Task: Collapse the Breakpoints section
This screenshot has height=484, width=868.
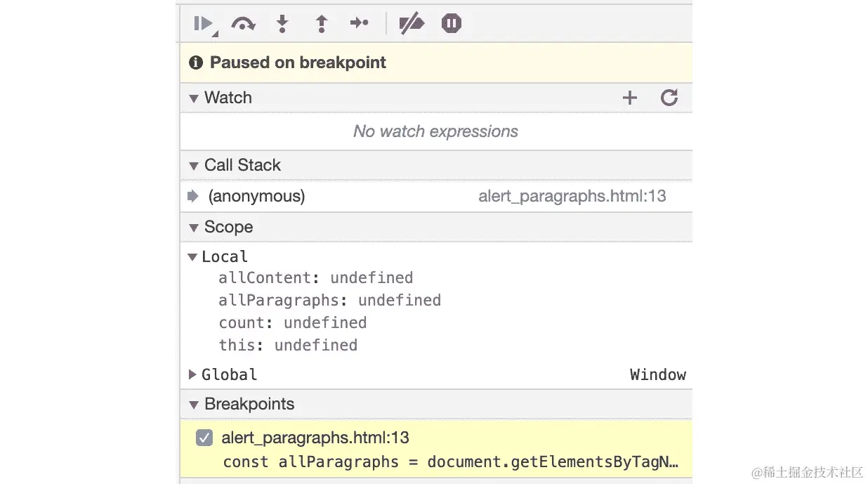Action: pos(194,405)
